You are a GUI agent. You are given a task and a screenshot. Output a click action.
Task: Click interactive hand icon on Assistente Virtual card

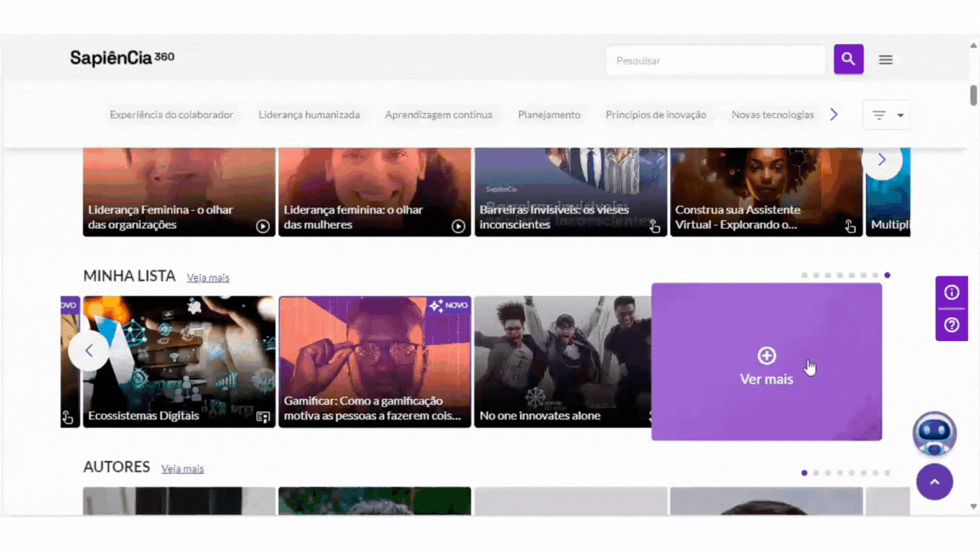click(850, 226)
